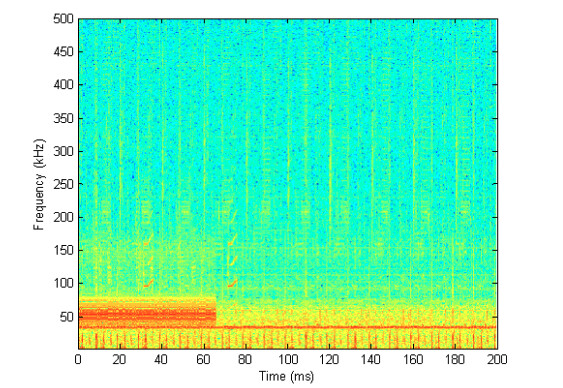The image size is (563, 388).
Task: Click the 40 label on the time axis
Action: [161, 359]
